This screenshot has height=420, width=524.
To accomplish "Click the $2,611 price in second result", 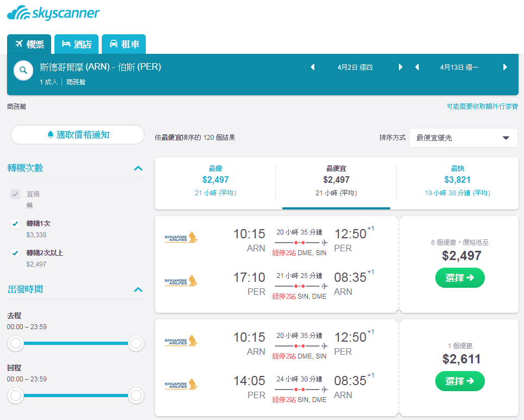I will click(x=461, y=359).
